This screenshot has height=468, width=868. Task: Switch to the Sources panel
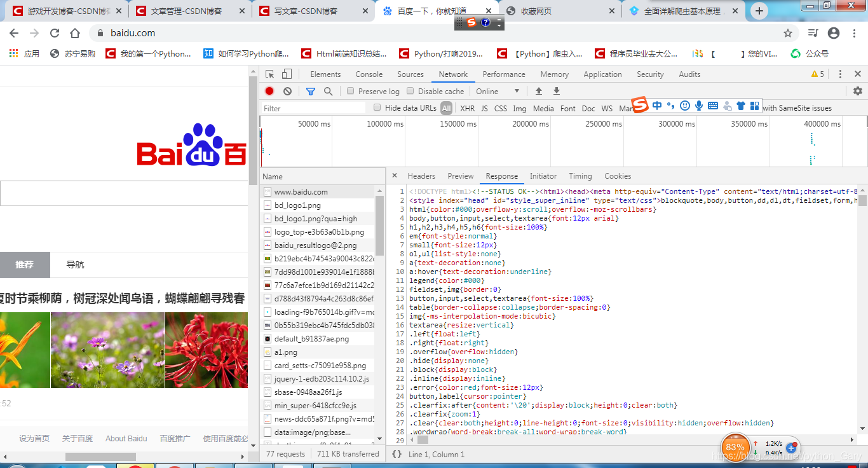click(410, 74)
